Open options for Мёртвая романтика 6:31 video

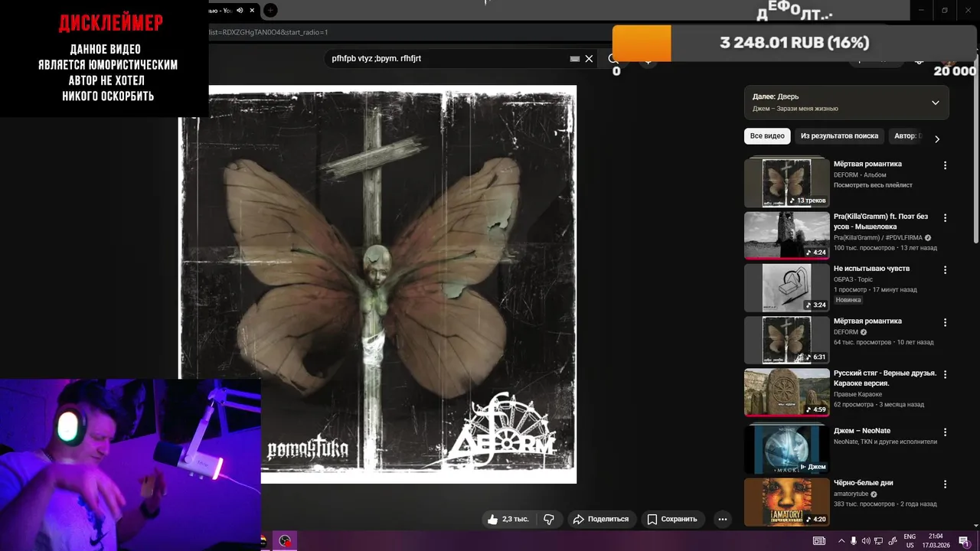(x=945, y=323)
